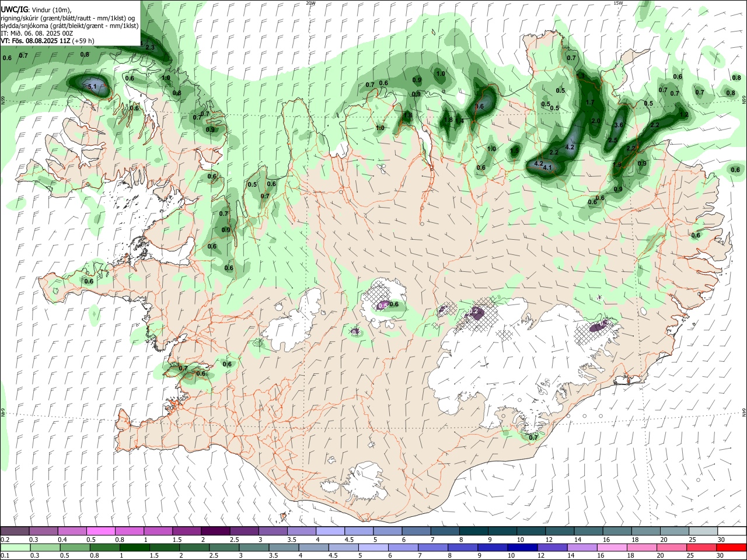
Task: Pick the grey-green rain scale swatch labeled 3
Action: [x=253, y=547]
